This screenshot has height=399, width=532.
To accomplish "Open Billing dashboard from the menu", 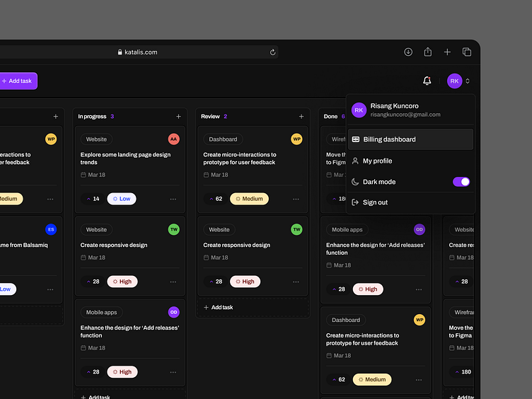I will [410, 139].
